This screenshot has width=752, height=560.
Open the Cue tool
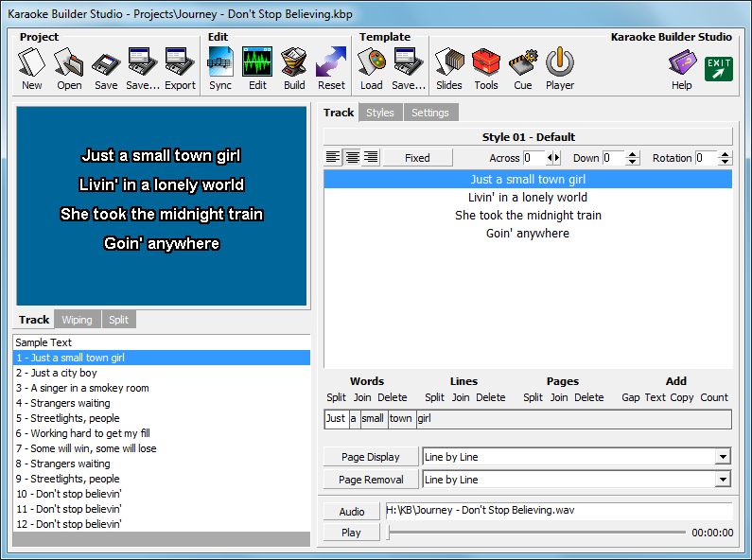click(523, 68)
